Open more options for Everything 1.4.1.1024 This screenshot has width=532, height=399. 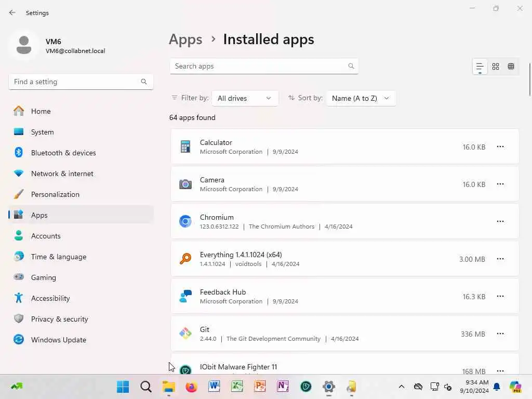[x=500, y=259]
